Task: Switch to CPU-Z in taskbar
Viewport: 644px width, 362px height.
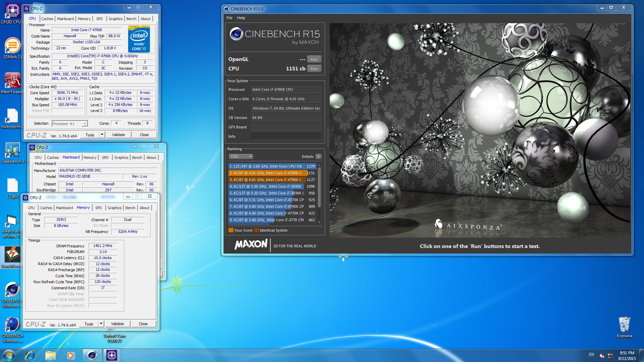Action: (112, 355)
